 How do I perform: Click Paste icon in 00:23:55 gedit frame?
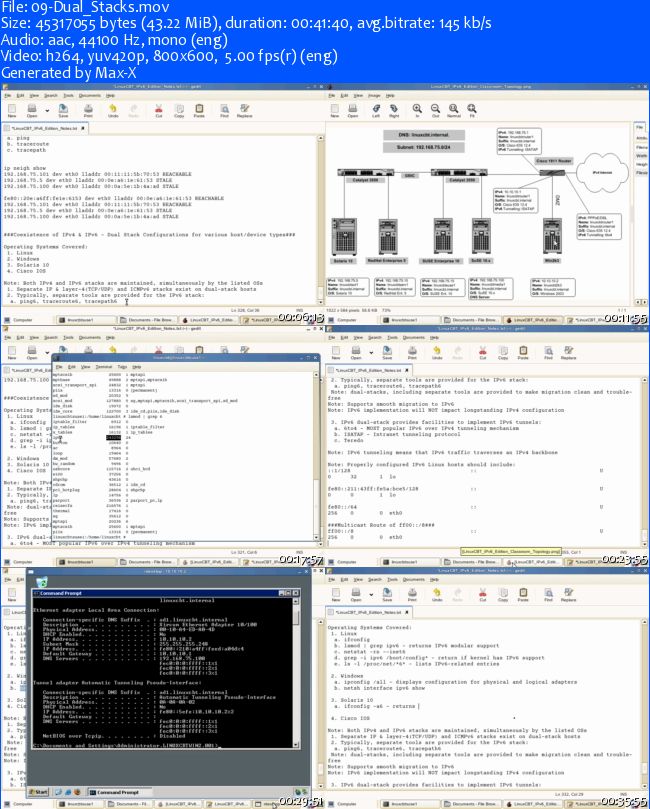(x=523, y=352)
